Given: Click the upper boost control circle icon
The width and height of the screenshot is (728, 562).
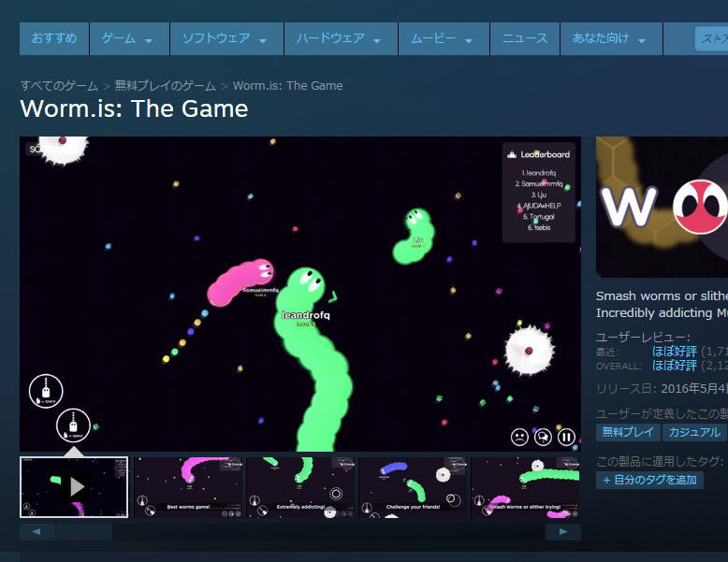Looking at the screenshot, I should coord(46,391).
